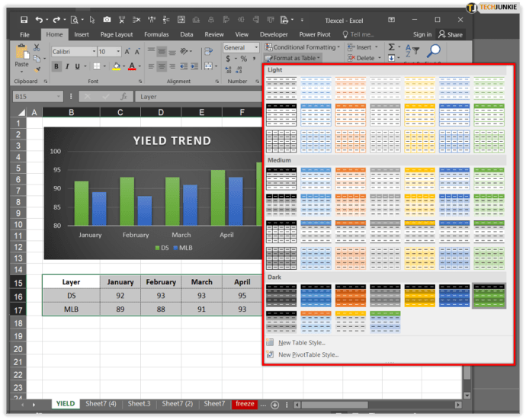The height and width of the screenshot is (420, 526).
Task: Toggle Top Align in Alignment group
Action: pyautogui.click(x=151, y=51)
